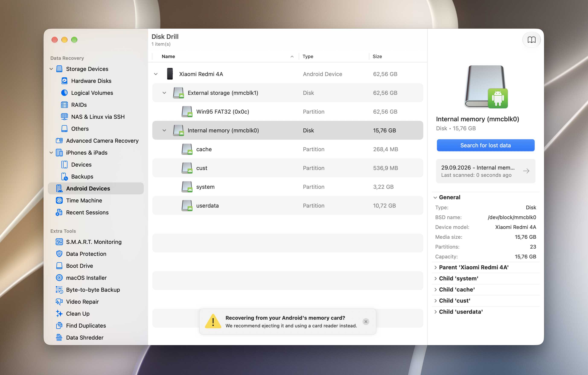Screen dimensions: 588x375
Task: Open the 29.09.2026 Internal mem session
Action: (485, 171)
